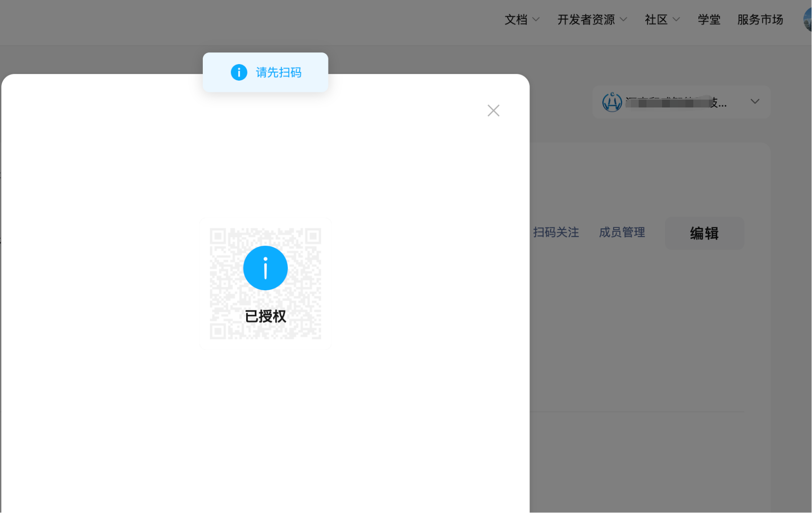Open the 文档 dropdown menu
The height and width of the screenshot is (513, 812).
(x=522, y=19)
